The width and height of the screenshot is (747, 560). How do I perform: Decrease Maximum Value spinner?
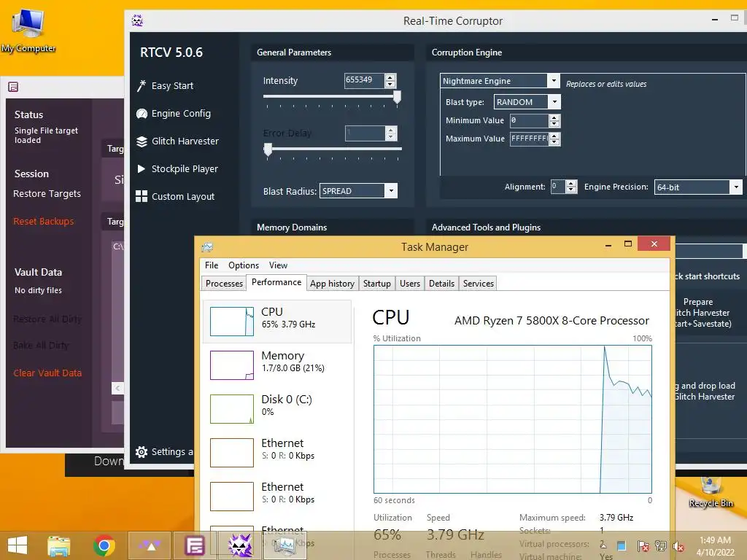[x=554, y=142]
